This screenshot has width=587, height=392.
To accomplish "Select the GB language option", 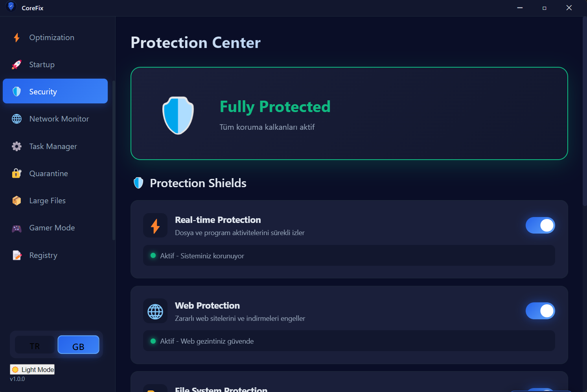I will coord(78,345).
